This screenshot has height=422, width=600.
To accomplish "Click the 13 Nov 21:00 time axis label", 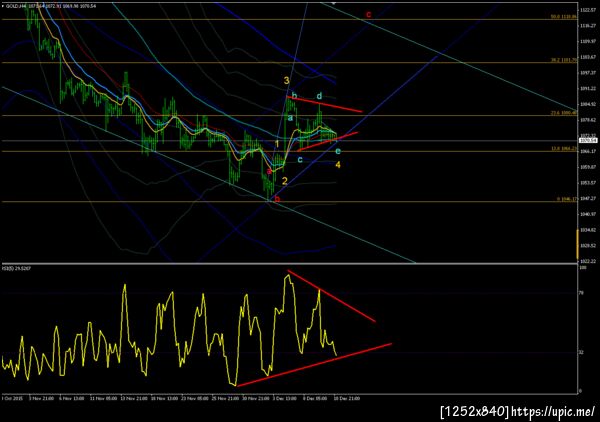I will point(134,399).
